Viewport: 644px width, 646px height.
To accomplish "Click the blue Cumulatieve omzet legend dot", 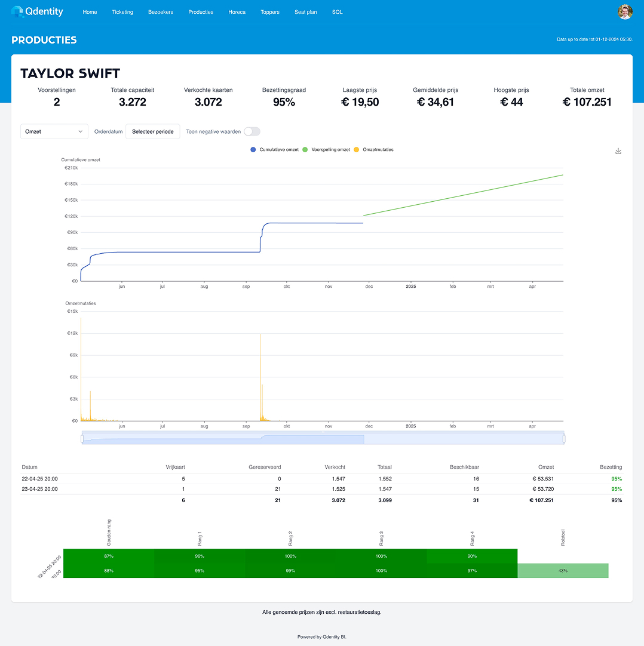I will coord(254,149).
